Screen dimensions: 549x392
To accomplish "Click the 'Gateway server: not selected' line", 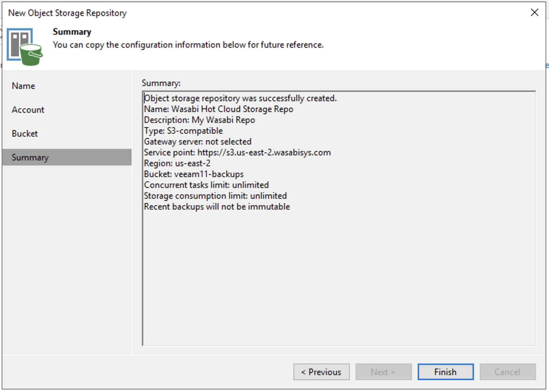I will 197,141.
